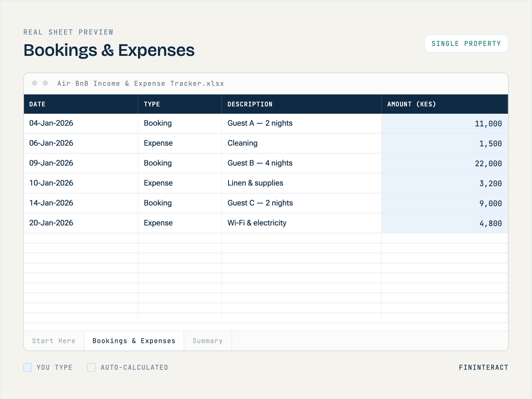
Task: Select the 20-Jan-2026 date cell
Action: (x=81, y=223)
